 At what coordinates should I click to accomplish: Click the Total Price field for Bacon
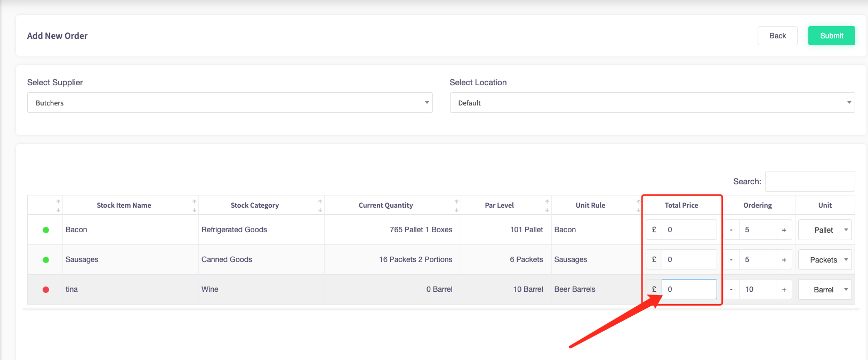[689, 230]
